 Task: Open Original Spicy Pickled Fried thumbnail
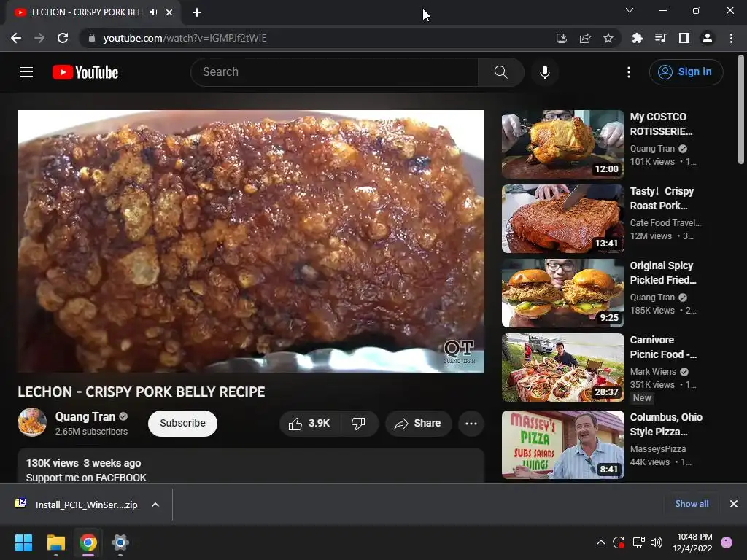[x=563, y=293]
